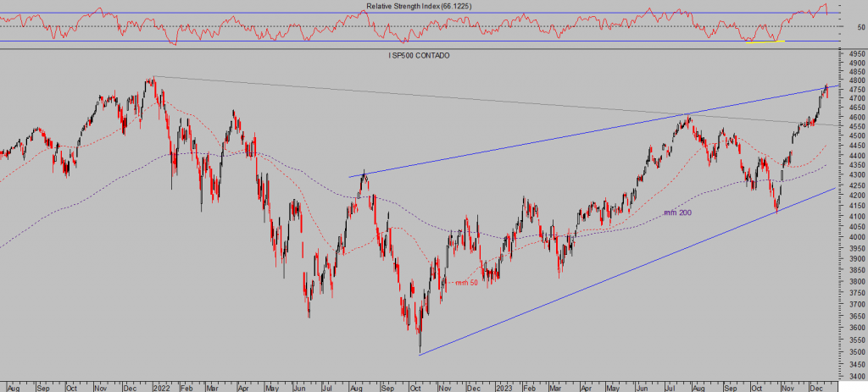
Task: Click the 4950 price axis label
Action: 857,54
